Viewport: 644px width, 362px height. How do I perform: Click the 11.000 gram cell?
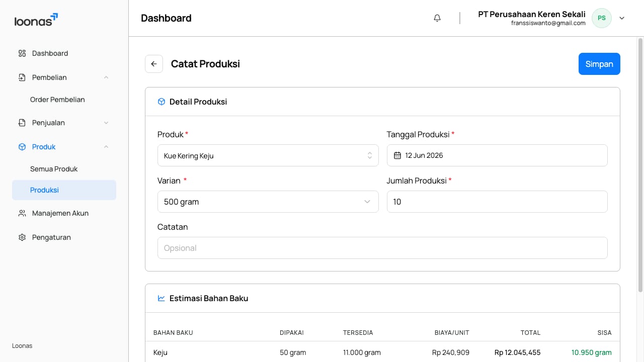[x=362, y=352]
